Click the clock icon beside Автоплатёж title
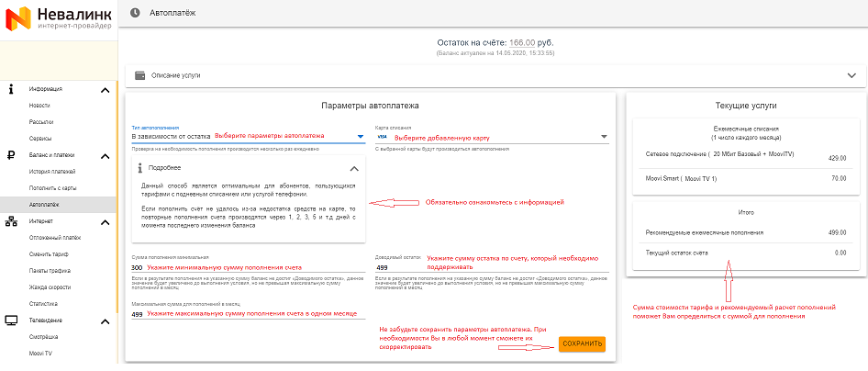The height and width of the screenshot is (371, 868). (136, 12)
